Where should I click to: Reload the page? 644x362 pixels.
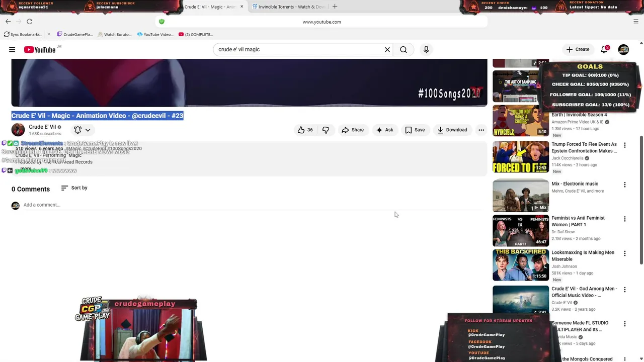30,21
